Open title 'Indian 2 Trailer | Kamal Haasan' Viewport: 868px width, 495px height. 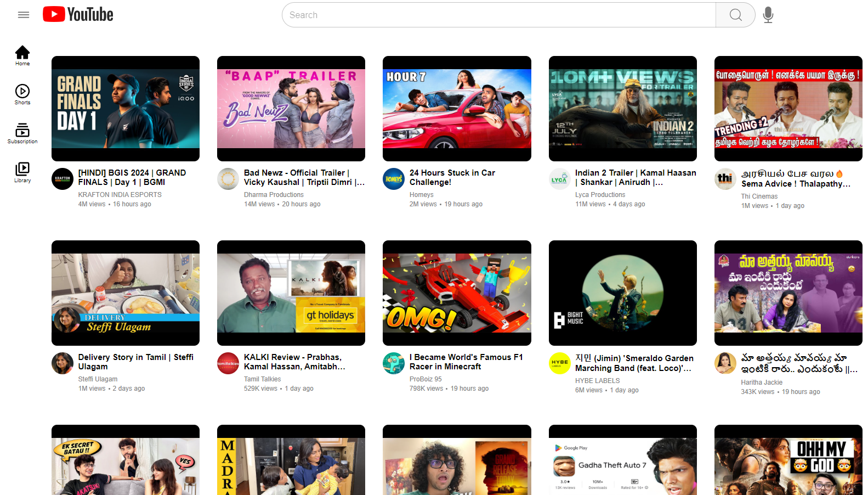pyautogui.click(x=636, y=177)
